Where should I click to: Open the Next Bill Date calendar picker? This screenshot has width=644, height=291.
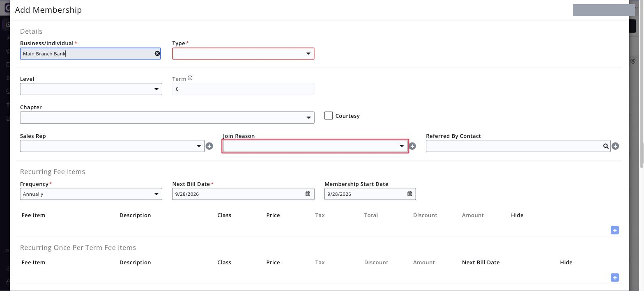tap(308, 194)
